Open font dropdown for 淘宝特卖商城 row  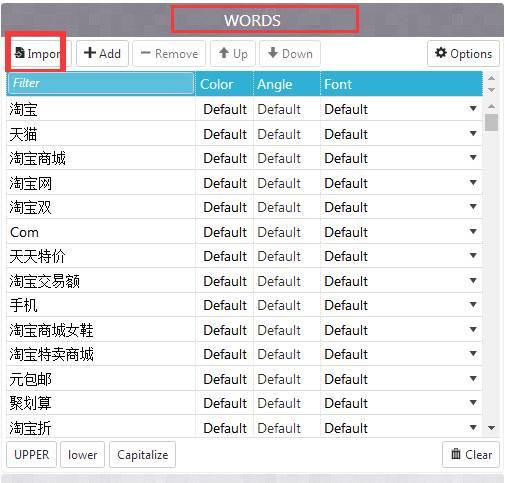pos(473,353)
